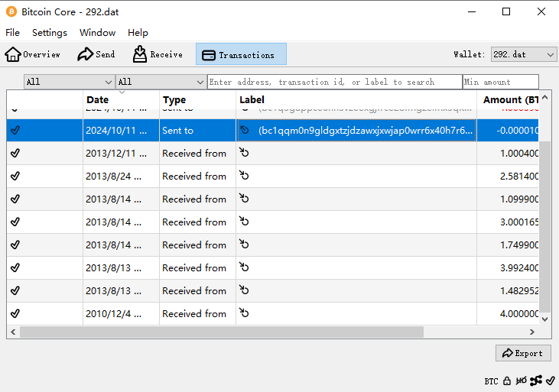Click confirmed checkmark of the selected 2024/10/11 row
Viewport: 559px width, 392px height.
click(15, 130)
